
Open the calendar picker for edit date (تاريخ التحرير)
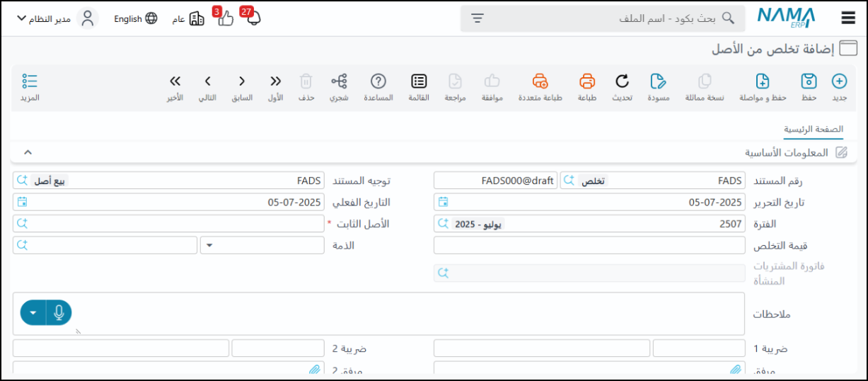[444, 203]
